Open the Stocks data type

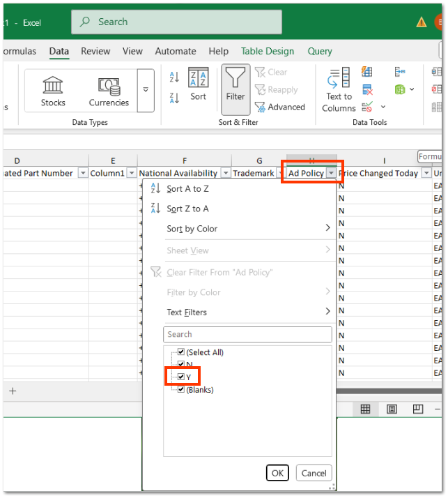pos(53,91)
